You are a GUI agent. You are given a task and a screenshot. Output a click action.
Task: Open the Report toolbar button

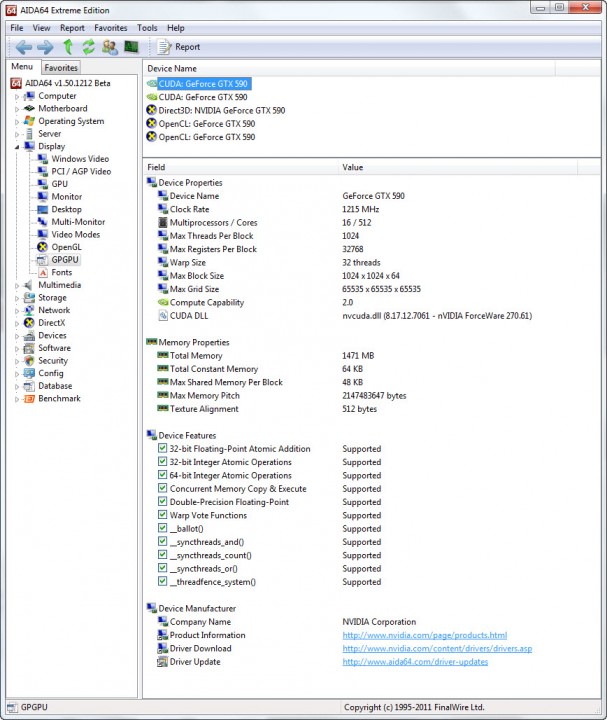179,47
